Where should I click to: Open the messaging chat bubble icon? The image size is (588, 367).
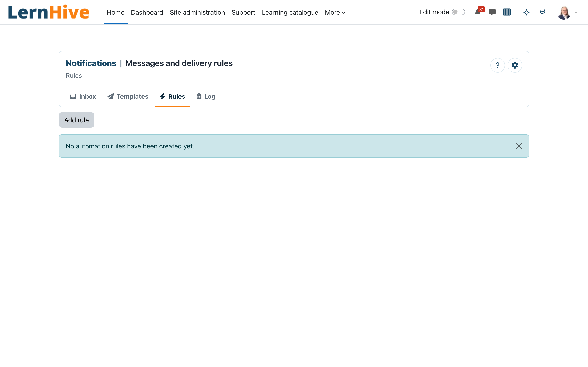(492, 12)
